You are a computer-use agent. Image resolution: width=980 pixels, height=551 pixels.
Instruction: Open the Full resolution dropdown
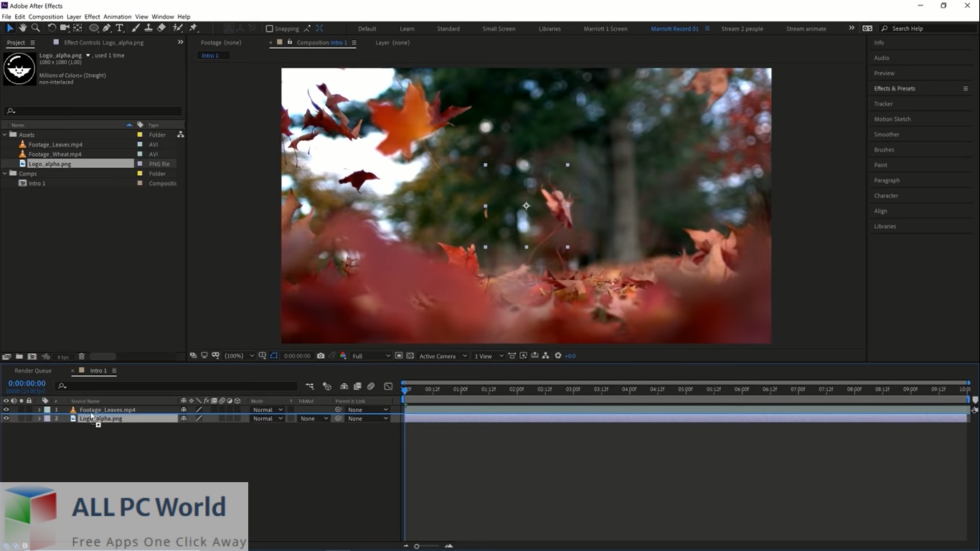click(x=371, y=356)
